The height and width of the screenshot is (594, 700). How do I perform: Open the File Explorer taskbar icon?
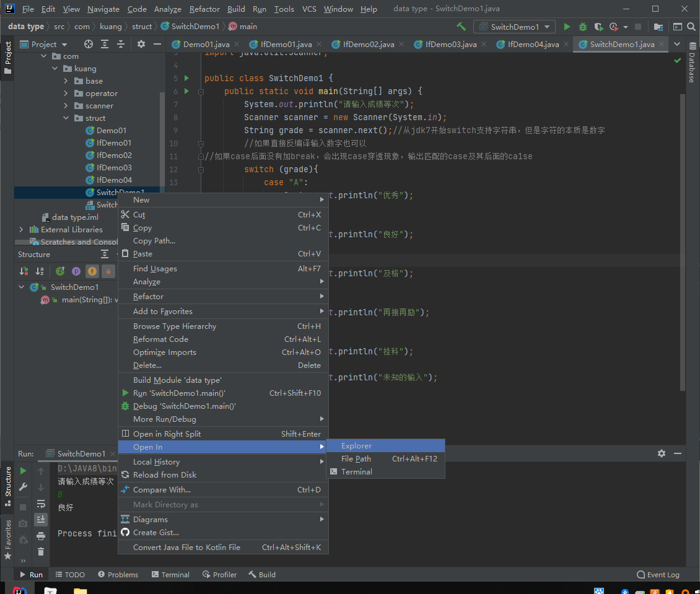pyautogui.click(x=81, y=590)
